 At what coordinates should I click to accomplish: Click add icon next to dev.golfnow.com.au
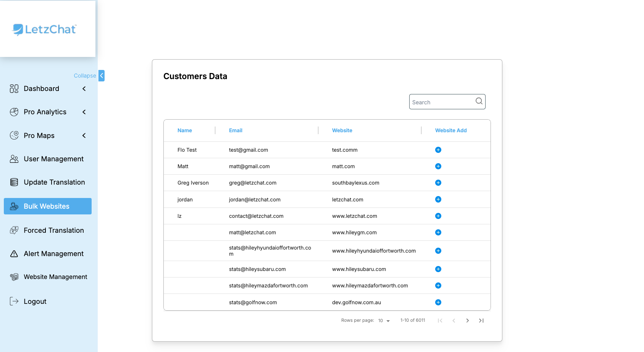pos(438,302)
